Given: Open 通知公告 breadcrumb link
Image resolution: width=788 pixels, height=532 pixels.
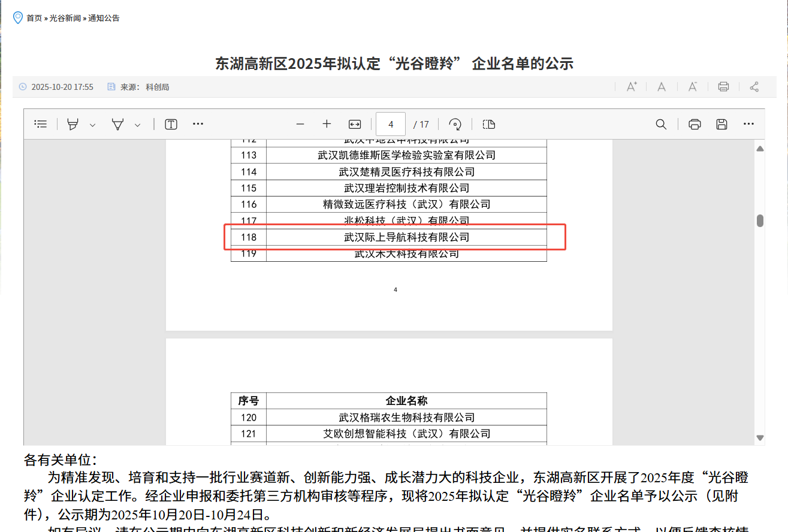Looking at the screenshot, I should [x=104, y=18].
